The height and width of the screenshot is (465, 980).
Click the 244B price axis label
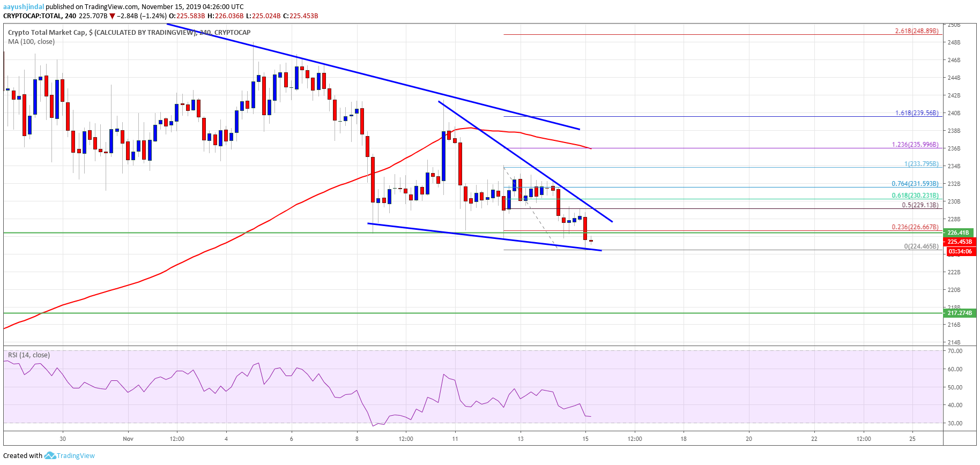[x=954, y=78]
